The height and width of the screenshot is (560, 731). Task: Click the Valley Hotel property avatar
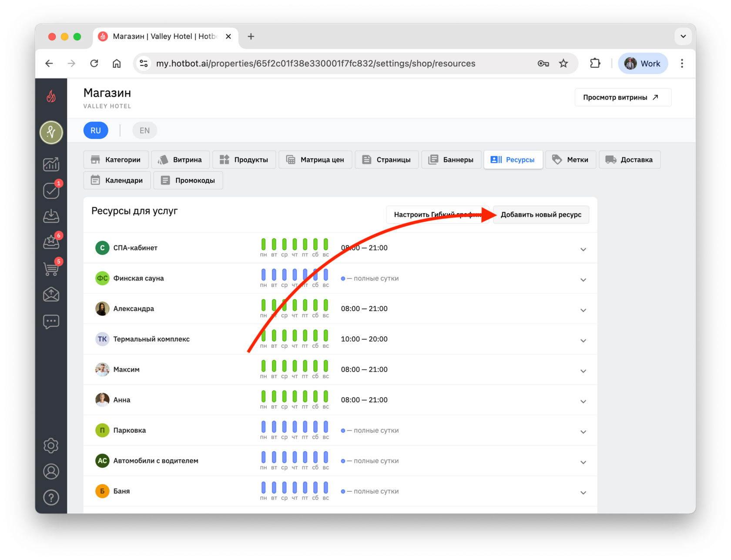[x=51, y=132]
